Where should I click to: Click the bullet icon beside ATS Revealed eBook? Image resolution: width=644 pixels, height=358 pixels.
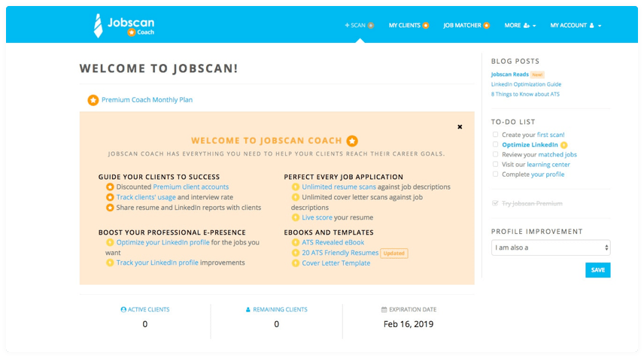pyautogui.click(x=295, y=243)
